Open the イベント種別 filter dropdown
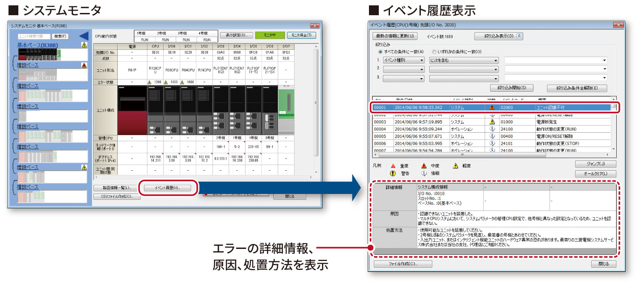The height and width of the screenshot is (286, 644). click(403, 60)
